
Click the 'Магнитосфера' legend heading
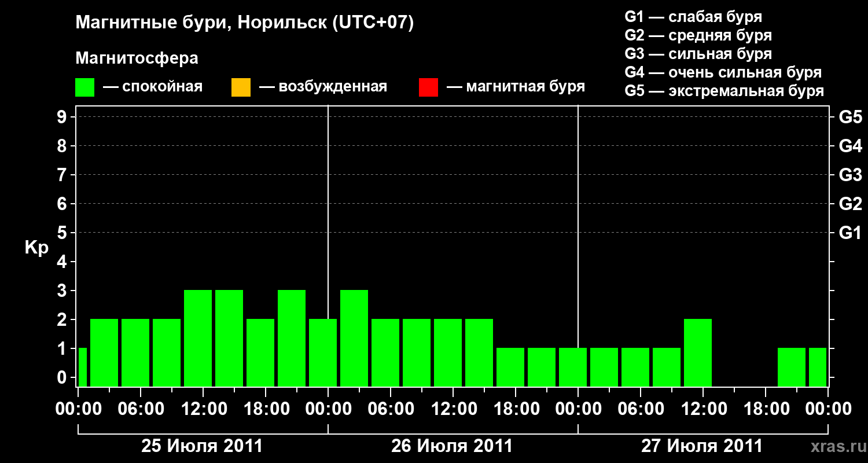click(x=137, y=58)
